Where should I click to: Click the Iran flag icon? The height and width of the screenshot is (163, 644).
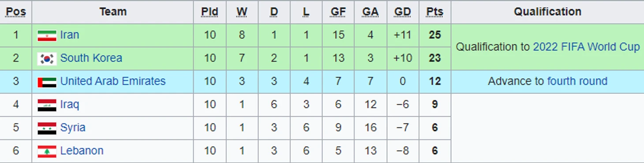47,35
